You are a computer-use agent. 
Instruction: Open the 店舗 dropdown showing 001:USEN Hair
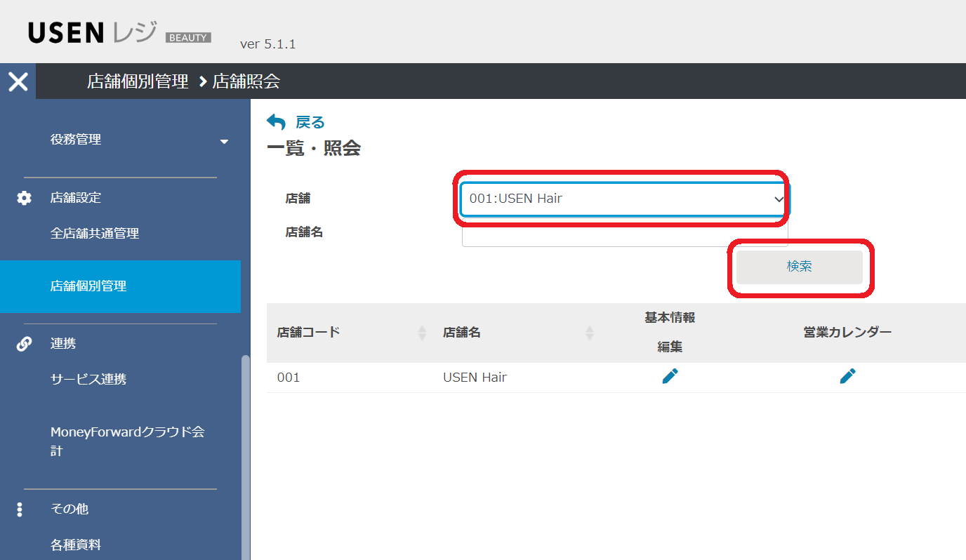pyautogui.click(x=624, y=199)
